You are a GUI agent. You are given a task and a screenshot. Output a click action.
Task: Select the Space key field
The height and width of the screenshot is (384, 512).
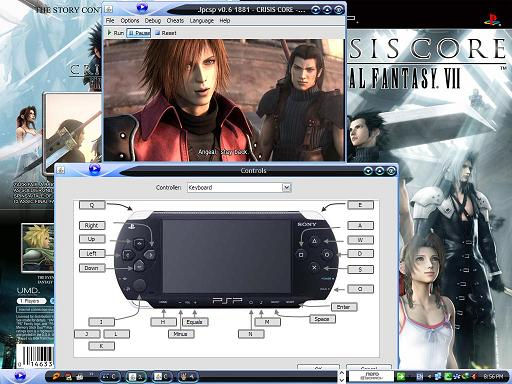coord(322,319)
